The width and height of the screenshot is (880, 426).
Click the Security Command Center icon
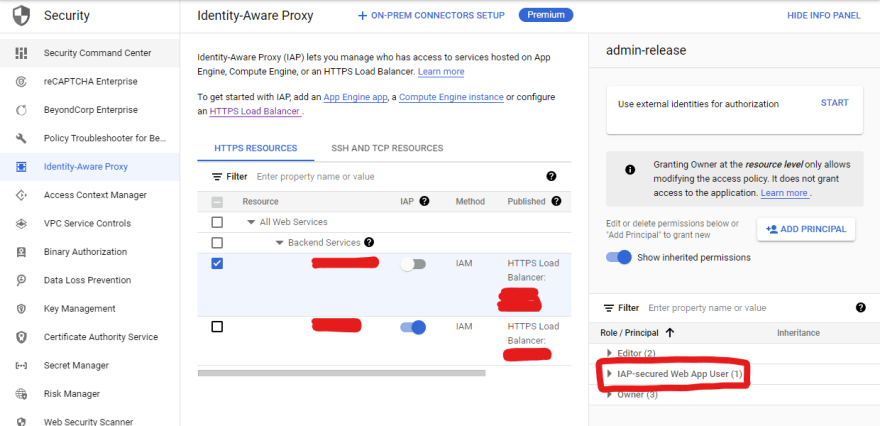click(21, 53)
